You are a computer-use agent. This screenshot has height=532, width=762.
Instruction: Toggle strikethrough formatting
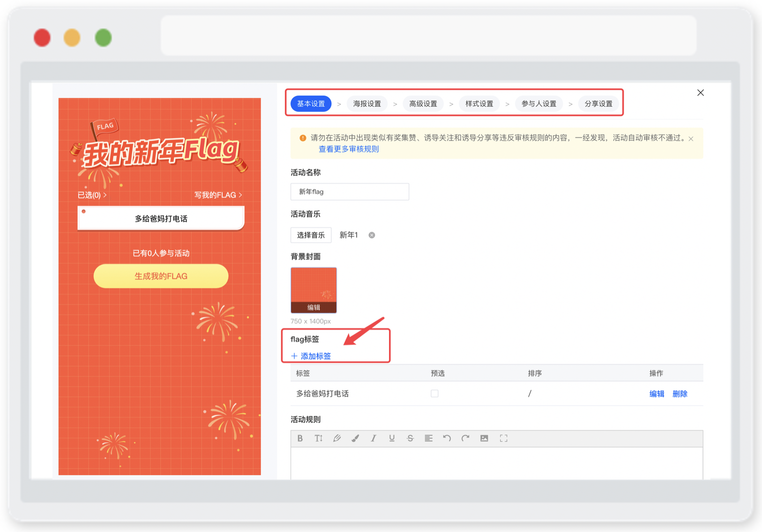click(x=410, y=438)
